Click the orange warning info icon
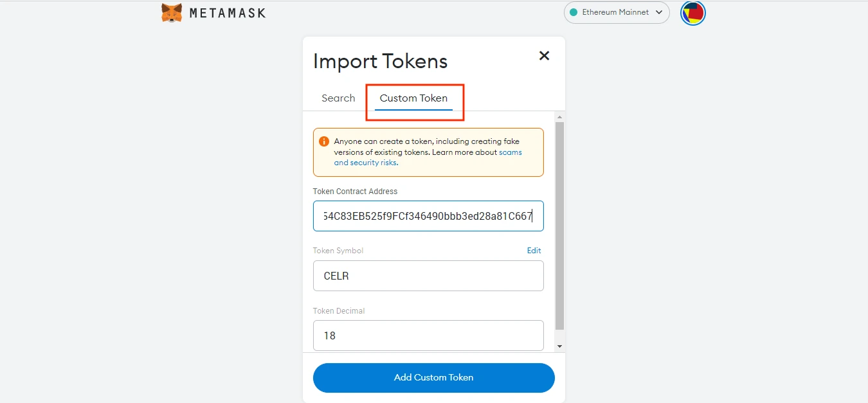868x403 pixels. point(324,141)
